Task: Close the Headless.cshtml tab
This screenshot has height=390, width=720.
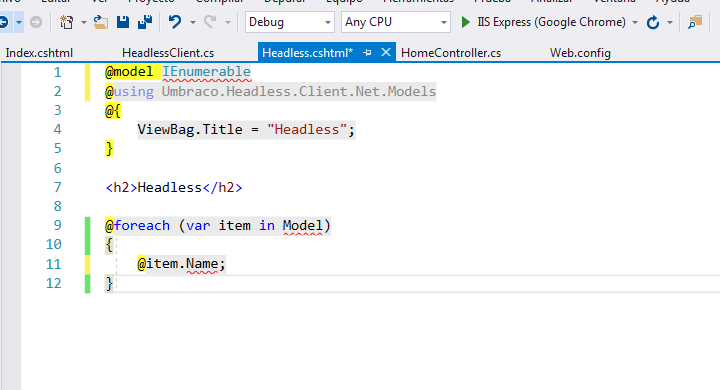Action: click(386, 52)
